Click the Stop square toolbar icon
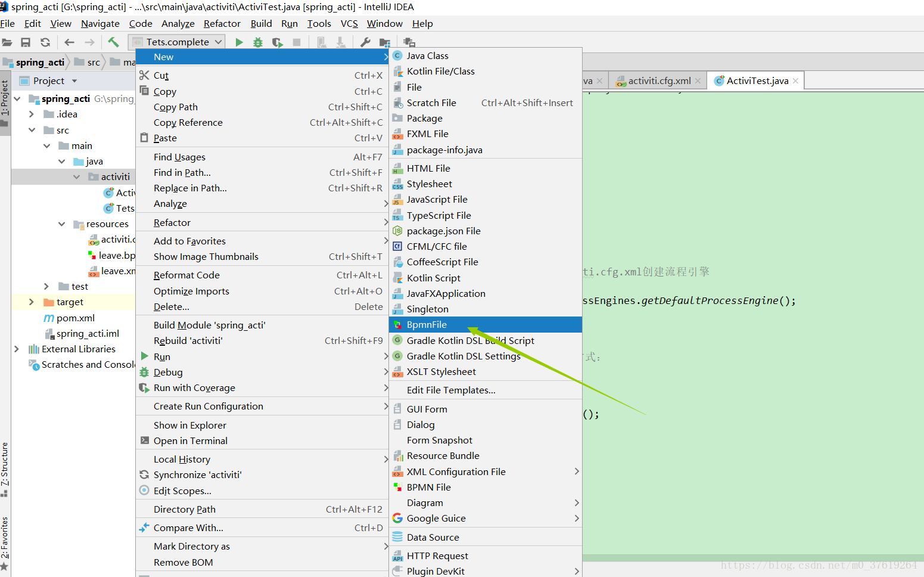This screenshot has height=577, width=924. pos(297,42)
